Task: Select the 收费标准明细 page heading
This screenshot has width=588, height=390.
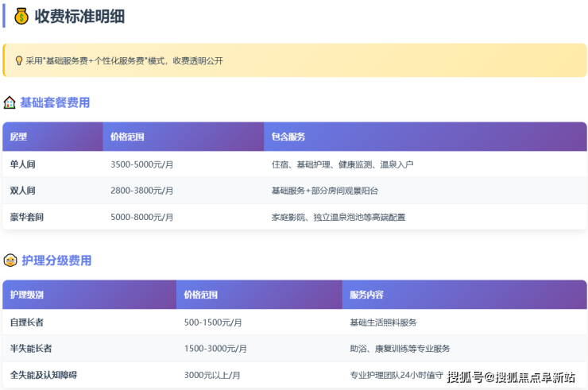Action: click(79, 16)
